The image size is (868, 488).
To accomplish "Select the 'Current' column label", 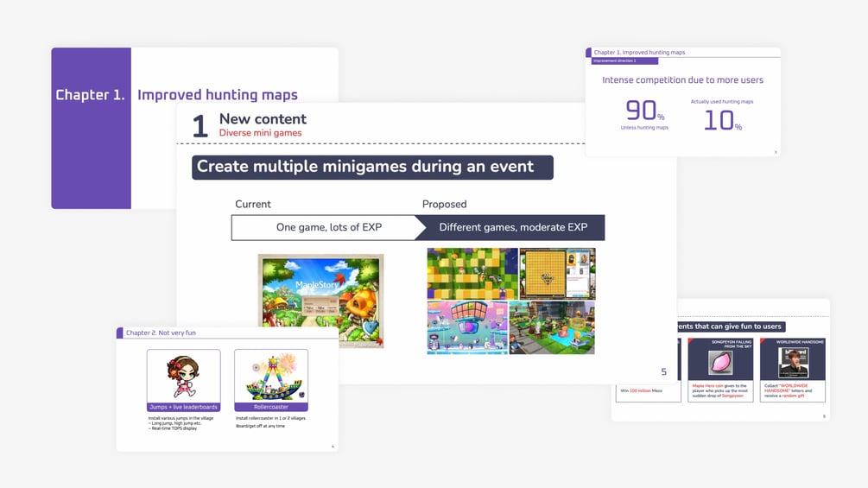I will (253, 204).
